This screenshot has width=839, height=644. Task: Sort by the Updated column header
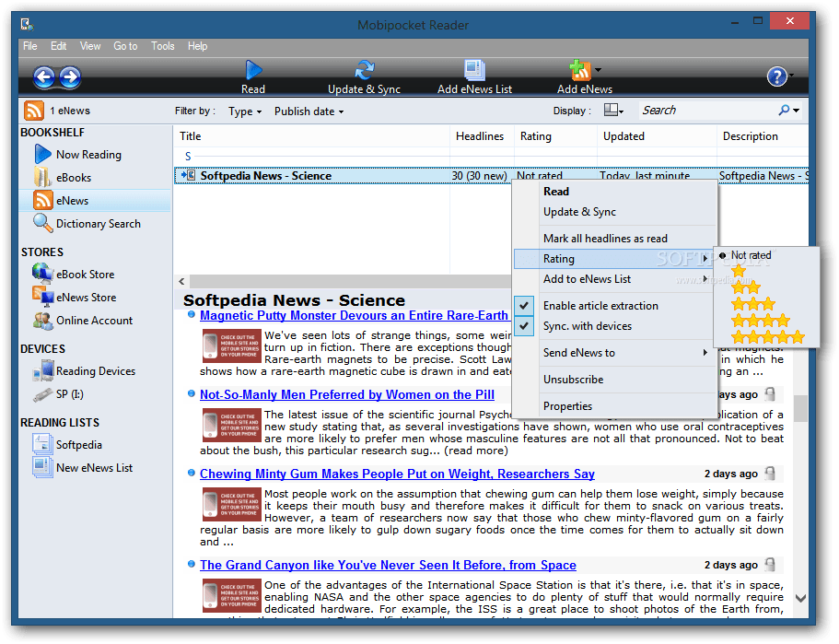(x=657, y=136)
